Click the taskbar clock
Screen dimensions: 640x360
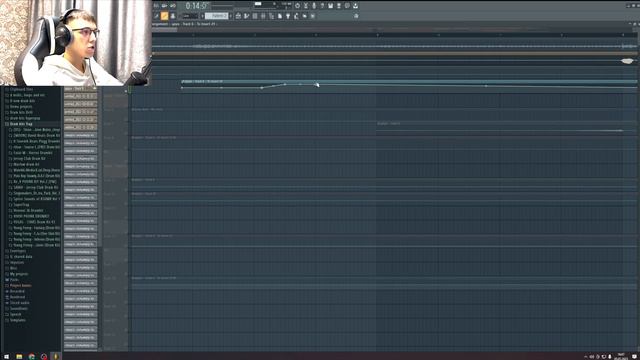pyautogui.click(x=621, y=356)
